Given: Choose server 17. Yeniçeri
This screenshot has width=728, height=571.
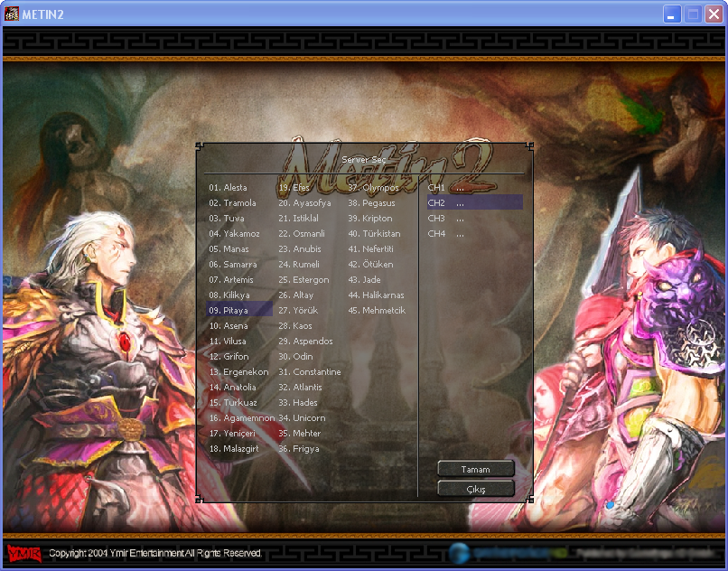Looking at the screenshot, I should [x=232, y=433].
